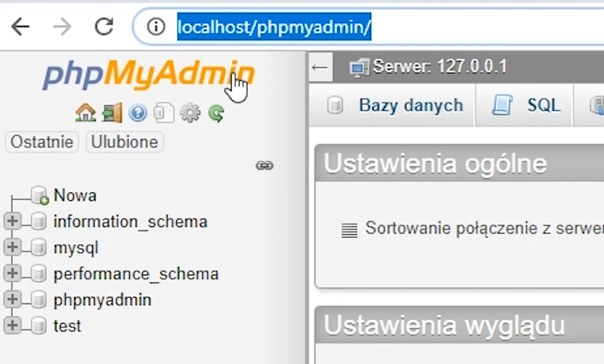The image size is (604, 364).
Task: Click the performance_schema database icon
Action: pos(38,274)
